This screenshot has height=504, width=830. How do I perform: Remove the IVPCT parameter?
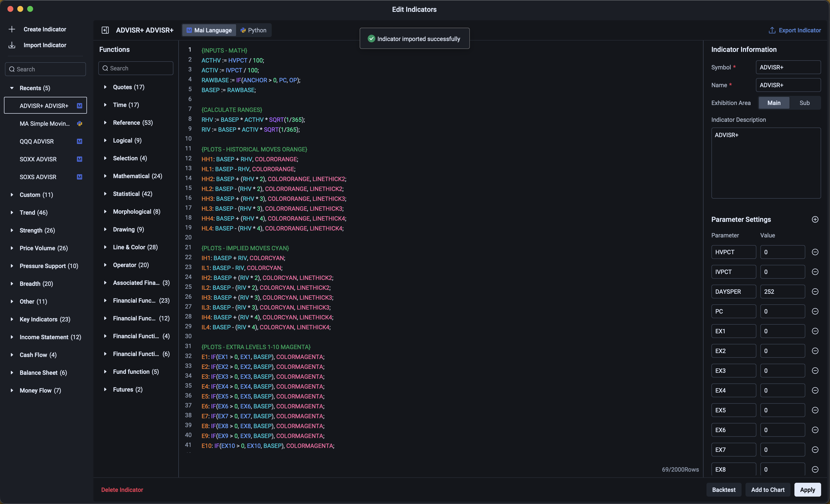coord(815,272)
